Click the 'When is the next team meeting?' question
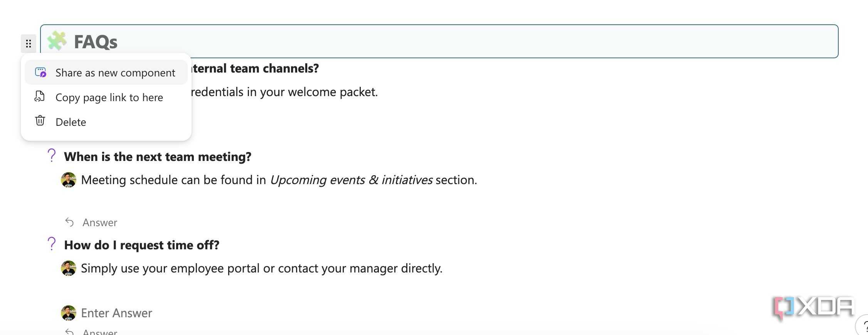The height and width of the screenshot is (335, 868). 158,157
